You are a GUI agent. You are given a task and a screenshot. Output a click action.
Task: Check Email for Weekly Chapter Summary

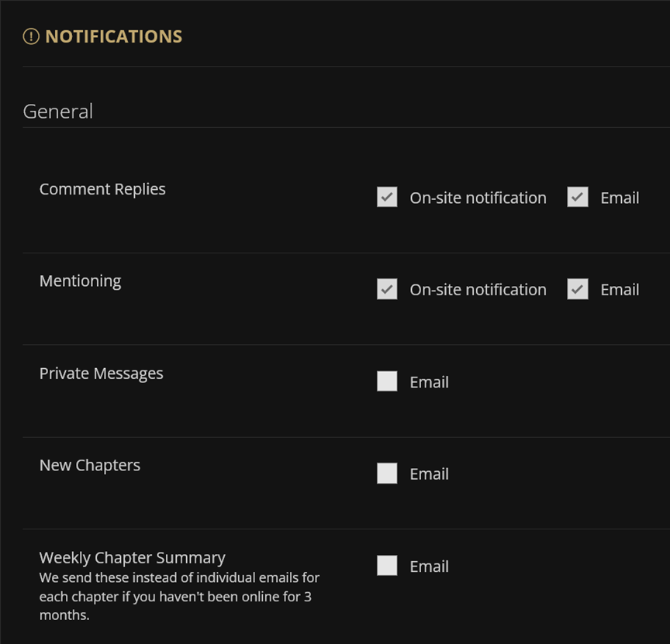click(x=387, y=566)
